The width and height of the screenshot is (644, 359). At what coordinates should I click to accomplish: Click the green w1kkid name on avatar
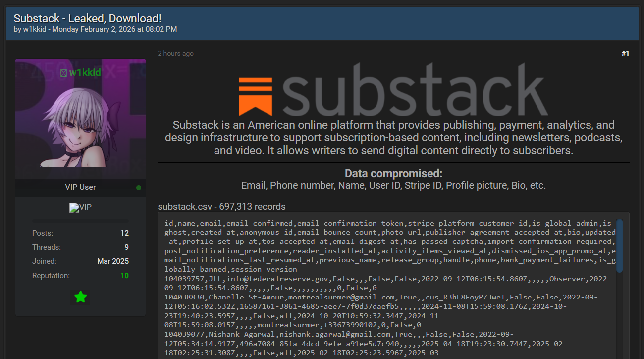click(x=85, y=73)
